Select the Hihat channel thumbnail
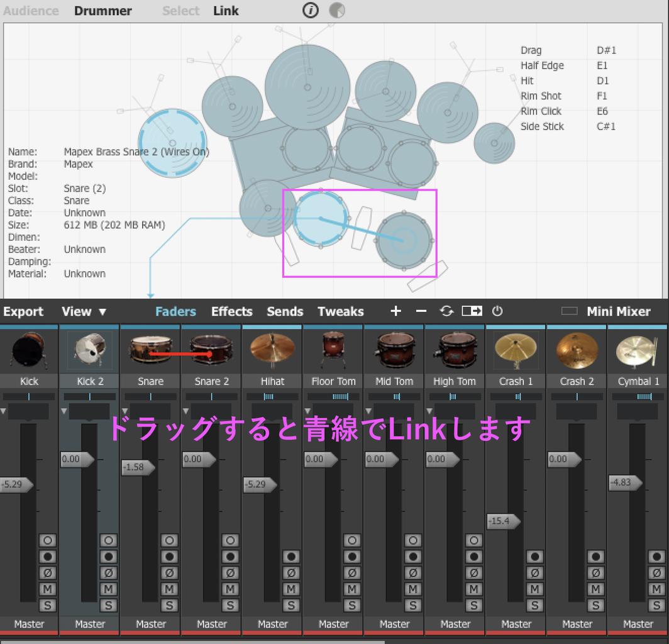The width and height of the screenshot is (669, 644). 273,351
